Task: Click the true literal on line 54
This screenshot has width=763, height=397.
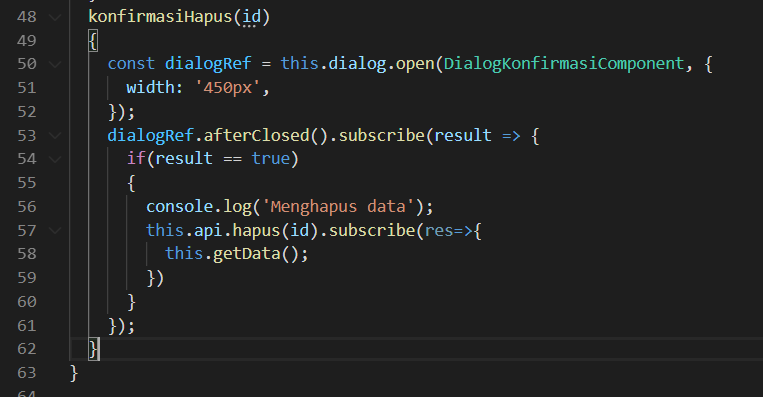Action: point(271,159)
